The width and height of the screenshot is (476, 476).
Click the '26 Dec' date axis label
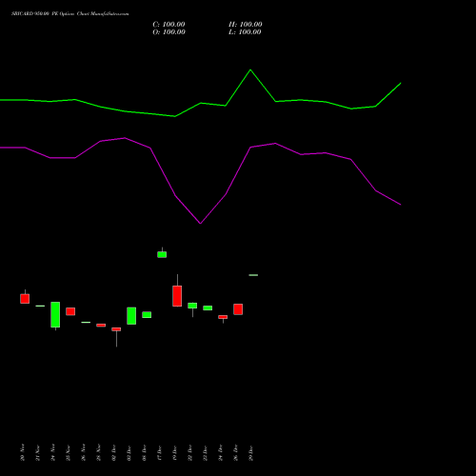coord(236,452)
